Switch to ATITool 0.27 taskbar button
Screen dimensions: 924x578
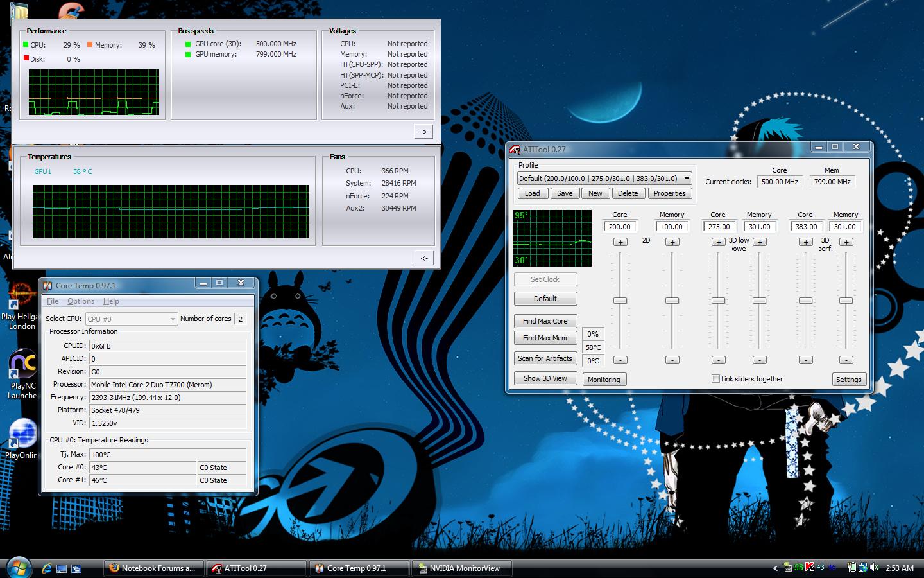[x=257, y=568]
